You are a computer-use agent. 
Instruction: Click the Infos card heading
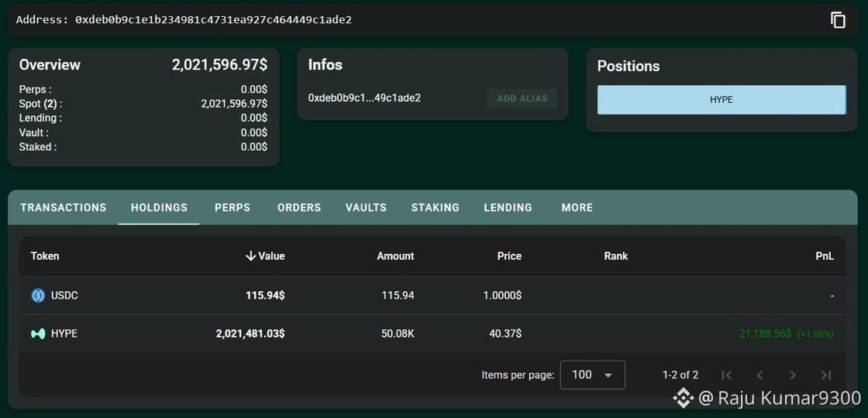coord(325,65)
